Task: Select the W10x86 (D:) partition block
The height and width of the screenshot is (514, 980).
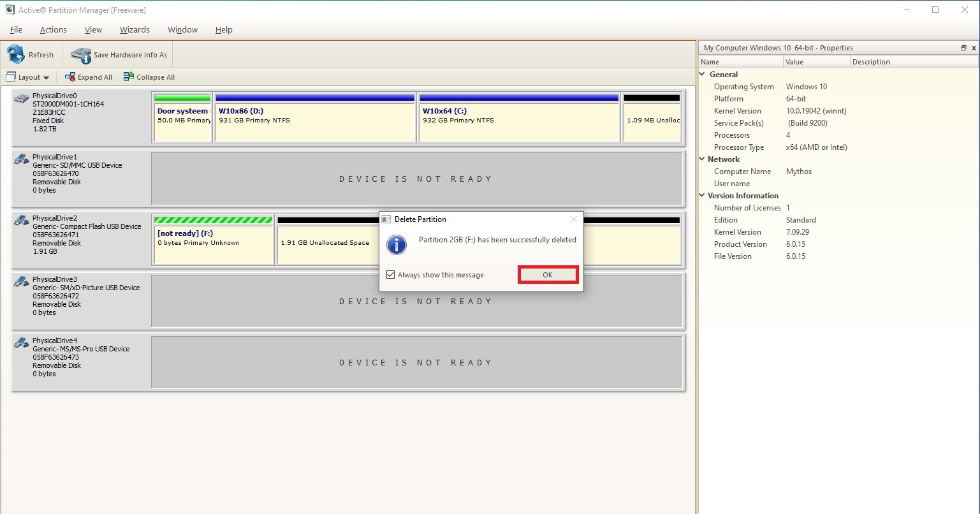Action: click(315, 121)
